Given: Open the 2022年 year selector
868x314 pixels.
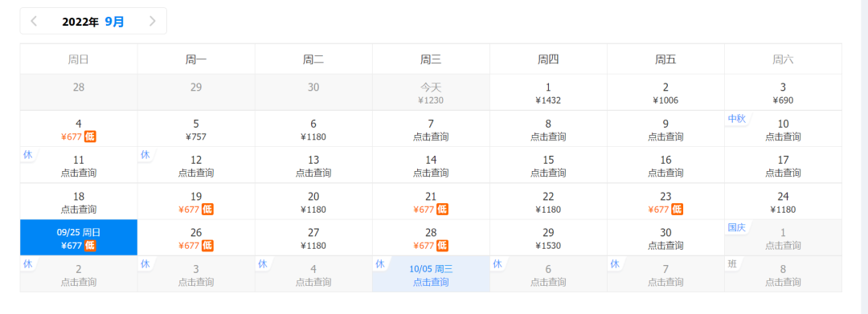Looking at the screenshot, I should [80, 22].
